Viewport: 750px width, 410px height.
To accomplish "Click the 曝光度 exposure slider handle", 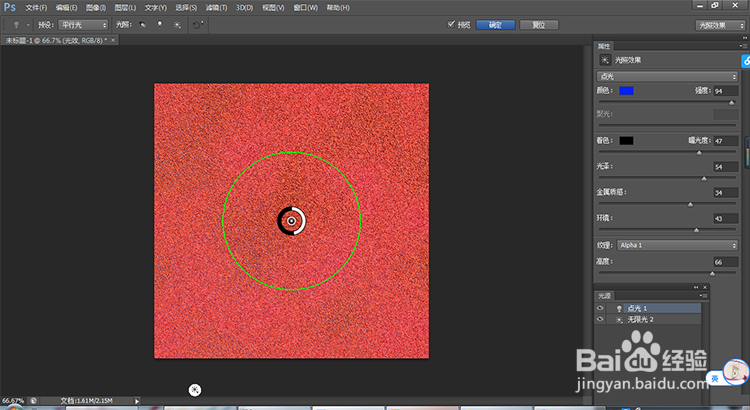I will (699, 153).
